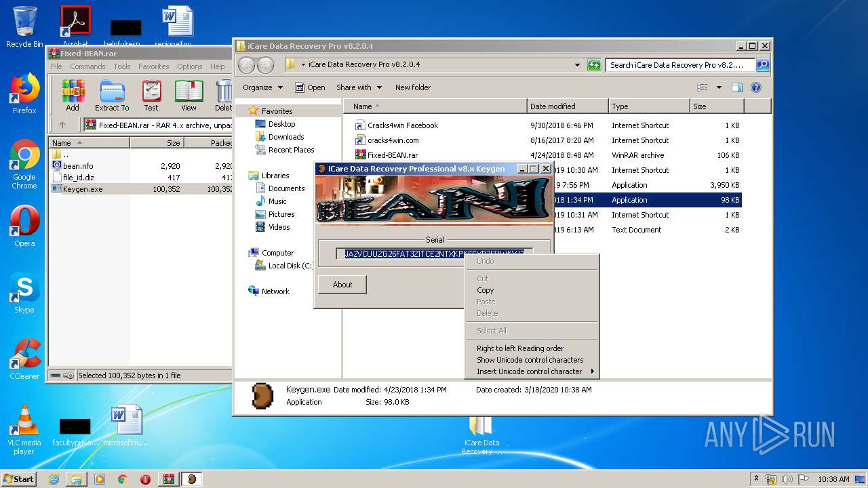Viewport: 868px width, 488px height.
Task: Open the change view options dropdown arrow
Action: point(718,87)
